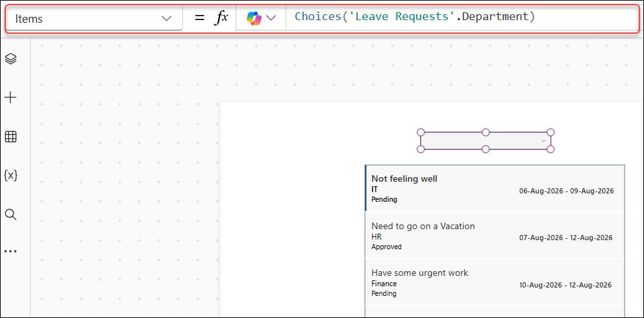Click the Pending status under Finance
Viewport: 644px width, 318px height.
(x=384, y=294)
